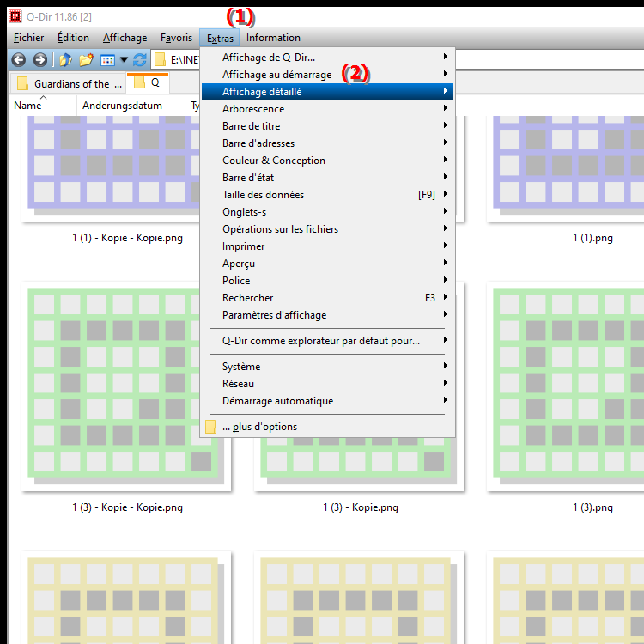Go back with the left arrow button
The height and width of the screenshot is (644, 644).
(19, 60)
